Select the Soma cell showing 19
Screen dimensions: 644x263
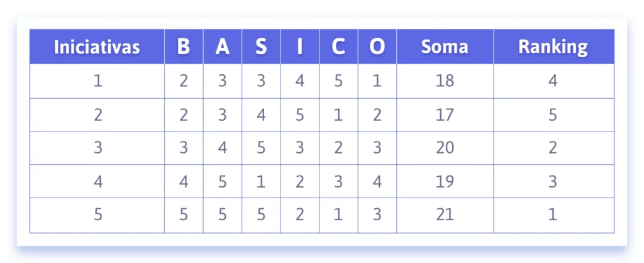445,182
